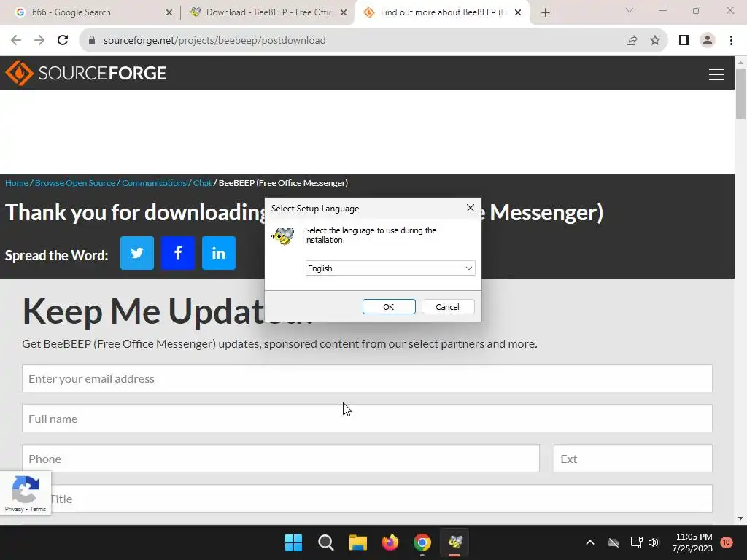The image size is (747, 560).
Task: Cancel the setup language dialog
Action: point(447,307)
